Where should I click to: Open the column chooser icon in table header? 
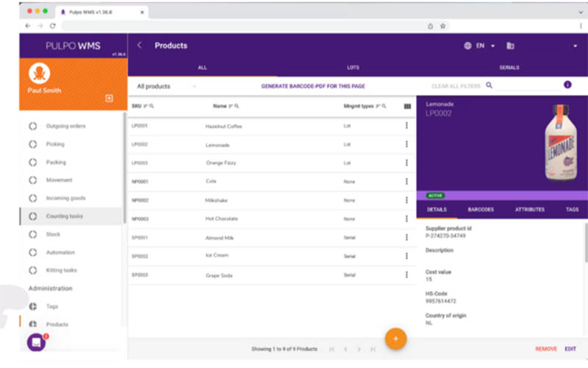coord(407,106)
